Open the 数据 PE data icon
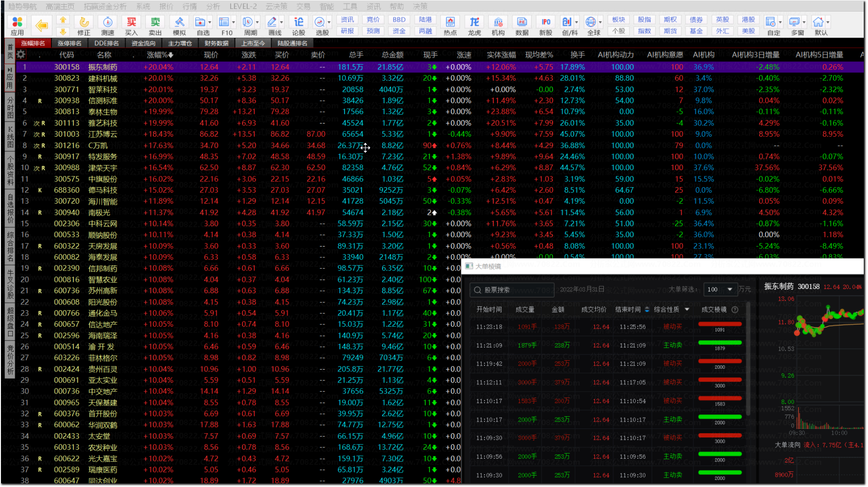 tap(522, 25)
